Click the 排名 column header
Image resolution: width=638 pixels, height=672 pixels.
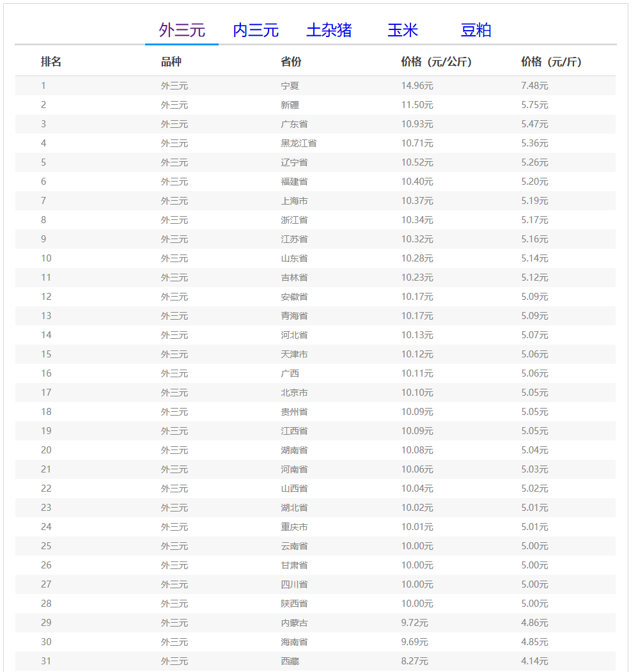[x=51, y=62]
